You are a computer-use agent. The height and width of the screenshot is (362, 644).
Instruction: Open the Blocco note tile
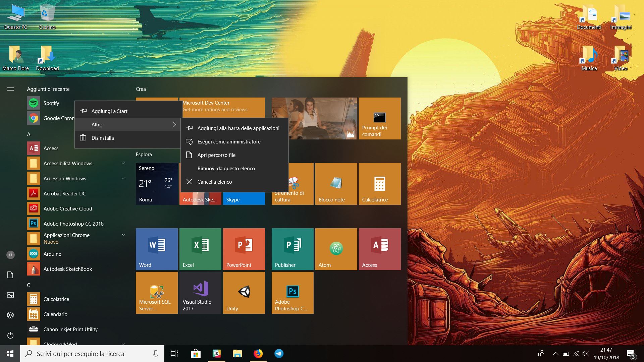tap(336, 183)
